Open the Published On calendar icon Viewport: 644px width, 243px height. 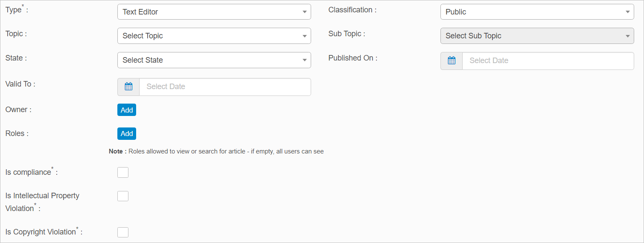click(x=452, y=61)
